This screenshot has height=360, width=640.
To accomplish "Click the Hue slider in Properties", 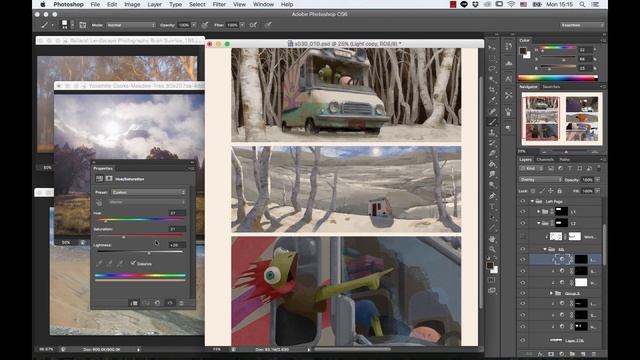I will [140, 220].
